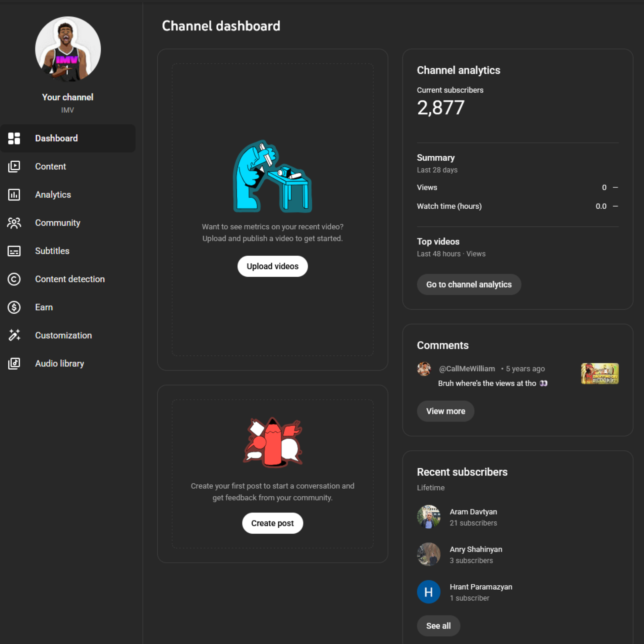The height and width of the screenshot is (644, 644).
Task: Open the Customization wand icon
Action: [14, 335]
